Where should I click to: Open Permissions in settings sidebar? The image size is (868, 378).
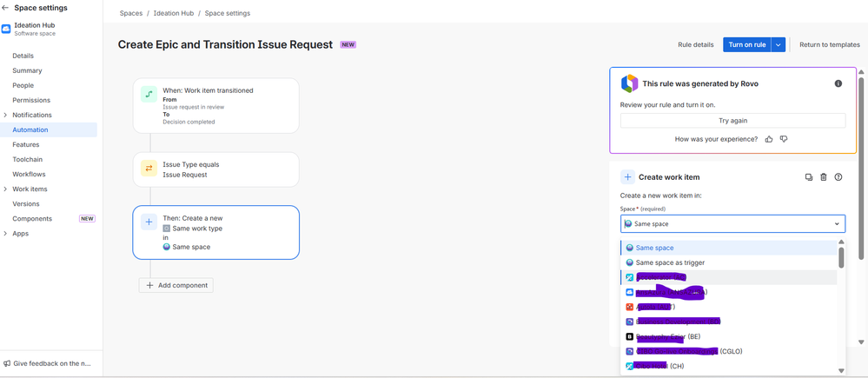click(31, 100)
